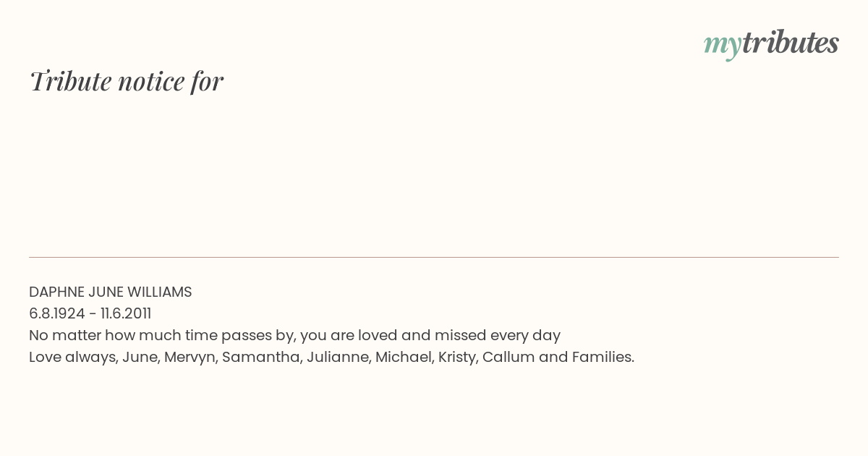The height and width of the screenshot is (456, 868).
Task: Click the 'Tribute notice for' heading
Action: point(126,81)
